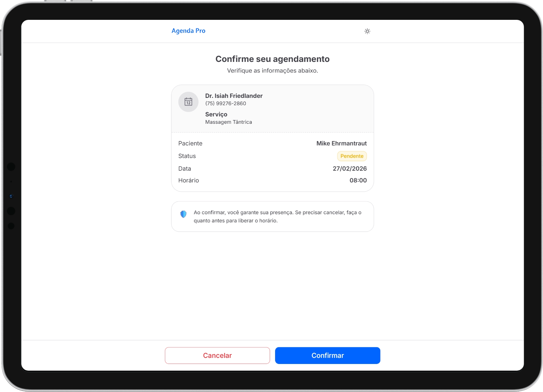Click the Pendente status badge
The height and width of the screenshot is (392, 543).
352,156
